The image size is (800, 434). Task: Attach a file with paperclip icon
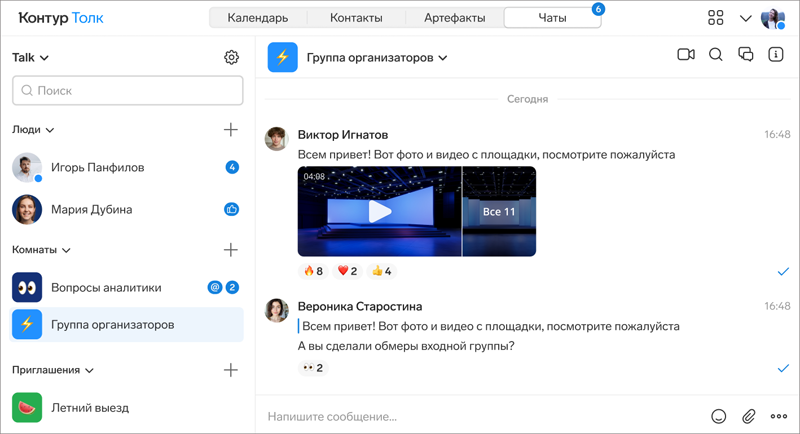748,416
